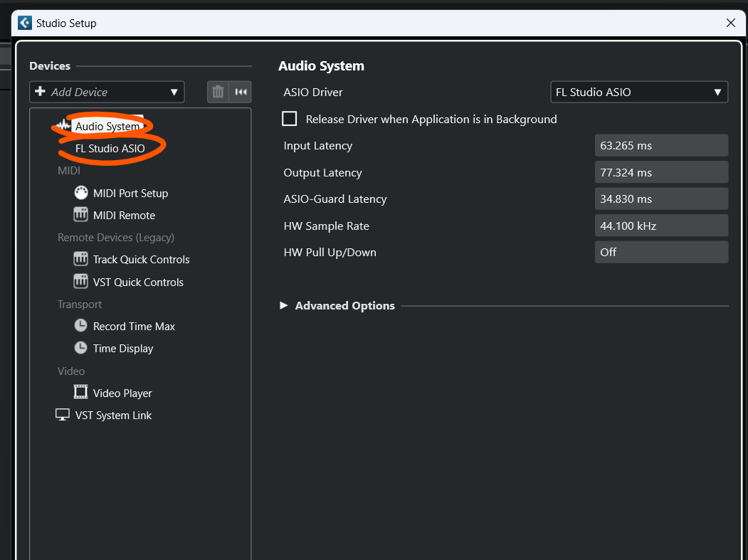Click the MIDI Port Setup connector icon
Screen dimensions: 748x560
click(x=81, y=193)
